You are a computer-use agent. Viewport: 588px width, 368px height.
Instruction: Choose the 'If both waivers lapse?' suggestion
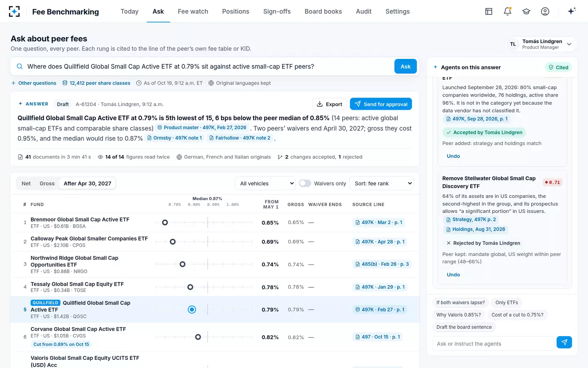(x=461, y=303)
